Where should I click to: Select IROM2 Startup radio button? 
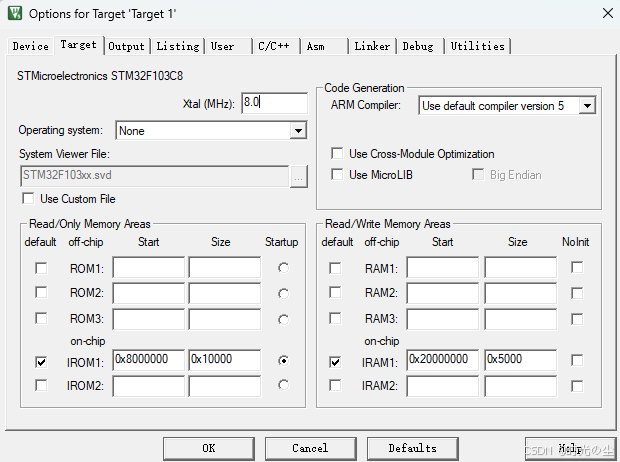283,385
